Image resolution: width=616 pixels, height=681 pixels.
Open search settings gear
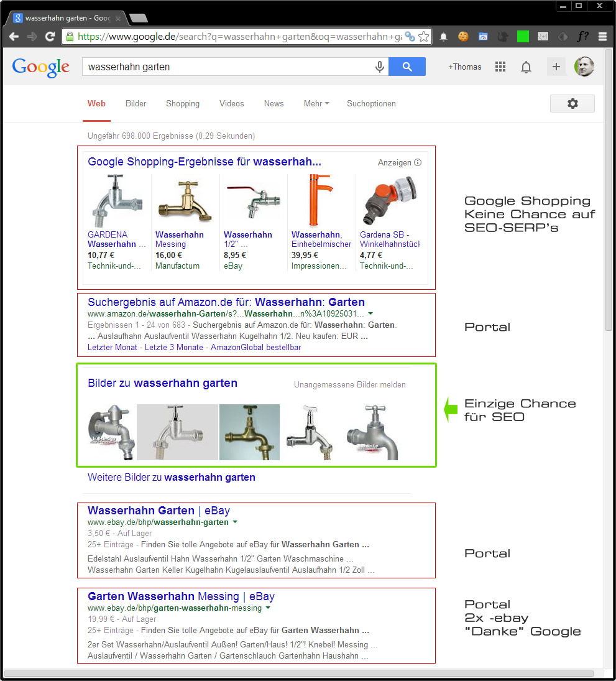[x=572, y=103]
